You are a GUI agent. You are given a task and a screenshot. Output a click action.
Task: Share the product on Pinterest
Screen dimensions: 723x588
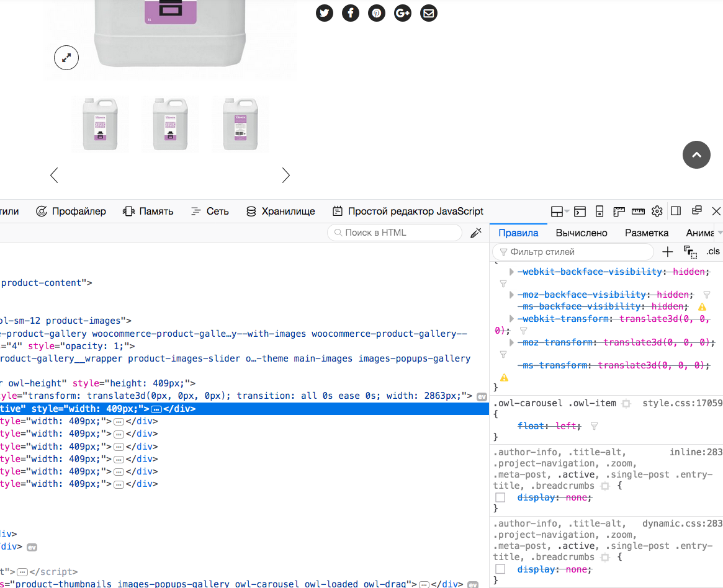[377, 13]
